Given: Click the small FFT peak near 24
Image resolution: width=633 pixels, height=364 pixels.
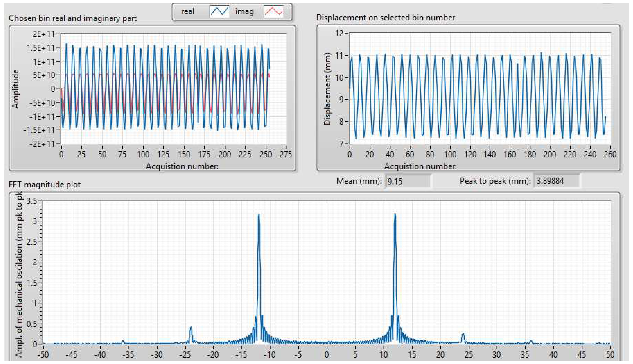Looking at the screenshot, I should (x=463, y=334).
